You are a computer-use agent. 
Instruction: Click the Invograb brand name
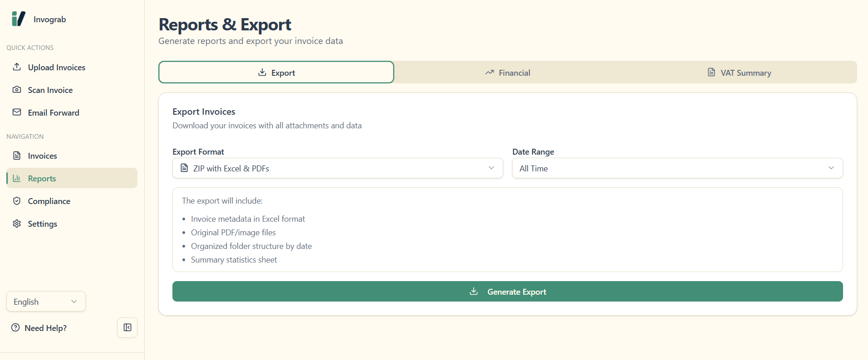[50, 19]
